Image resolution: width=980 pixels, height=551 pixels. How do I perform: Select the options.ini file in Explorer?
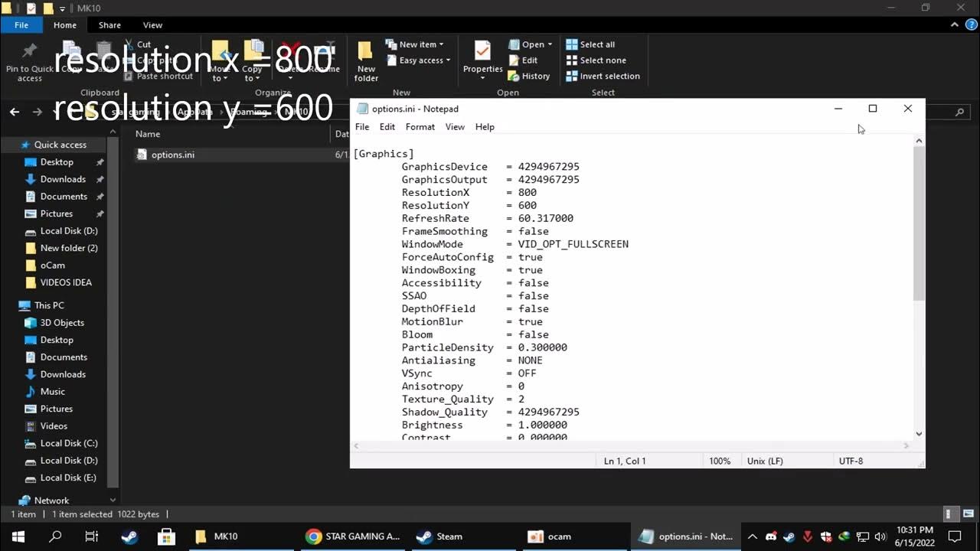click(x=173, y=155)
